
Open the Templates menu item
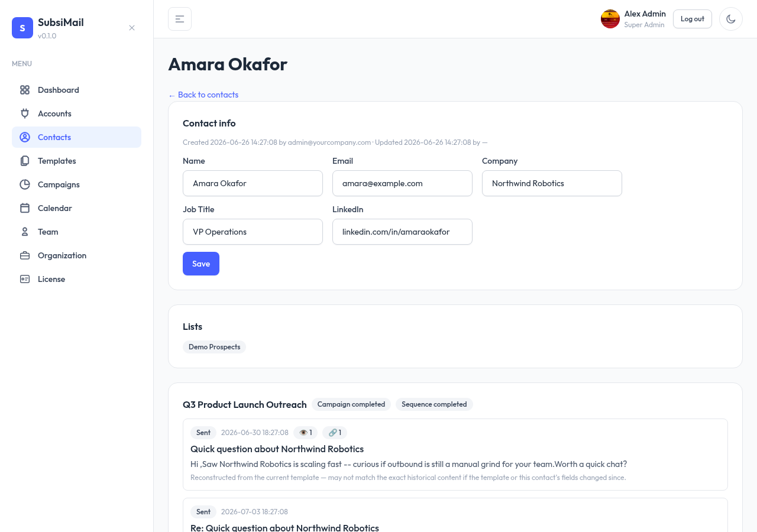click(76, 161)
